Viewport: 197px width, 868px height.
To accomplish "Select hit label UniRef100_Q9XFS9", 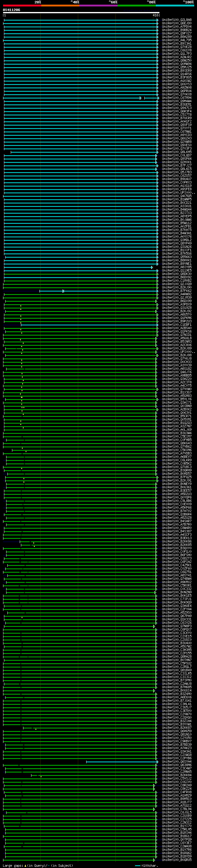I will click(176, 125).
